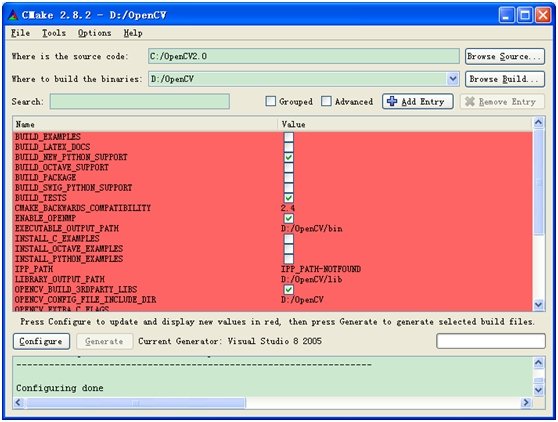Click the Browse Source button

click(x=505, y=57)
